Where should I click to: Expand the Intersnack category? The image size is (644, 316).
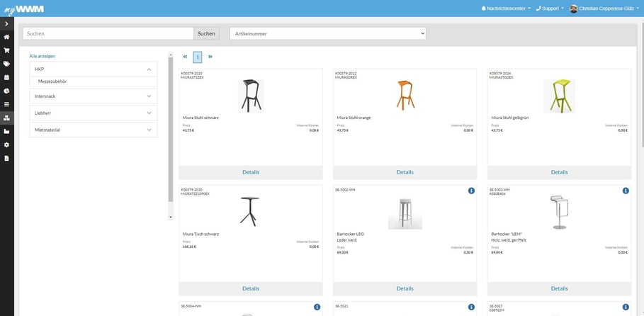[94, 96]
